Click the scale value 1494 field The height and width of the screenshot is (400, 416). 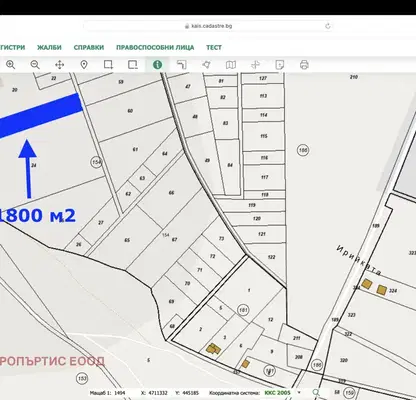(x=119, y=393)
